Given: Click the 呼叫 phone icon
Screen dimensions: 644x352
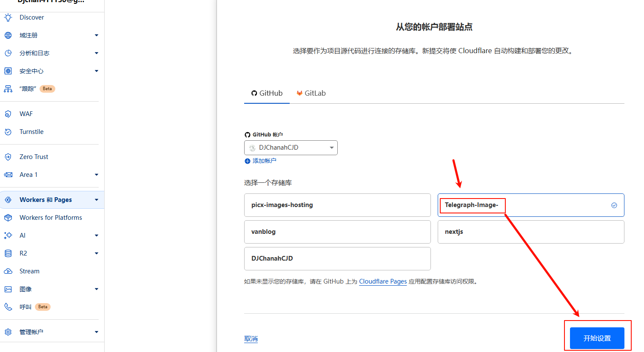Looking at the screenshot, I should coord(8,307).
